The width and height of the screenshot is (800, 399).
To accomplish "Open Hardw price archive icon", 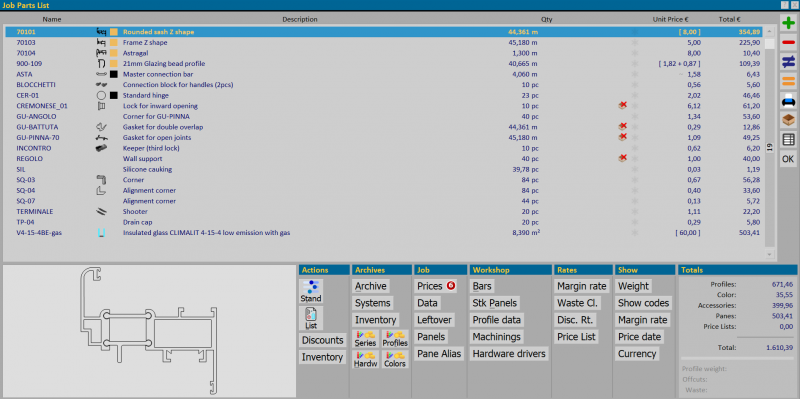I will (x=365, y=359).
